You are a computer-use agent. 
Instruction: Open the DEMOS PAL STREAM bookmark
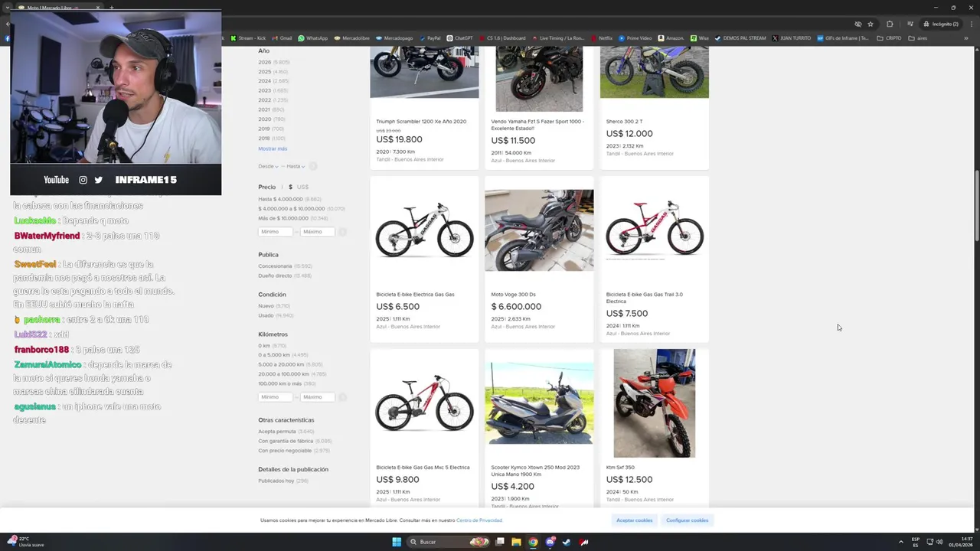click(740, 38)
